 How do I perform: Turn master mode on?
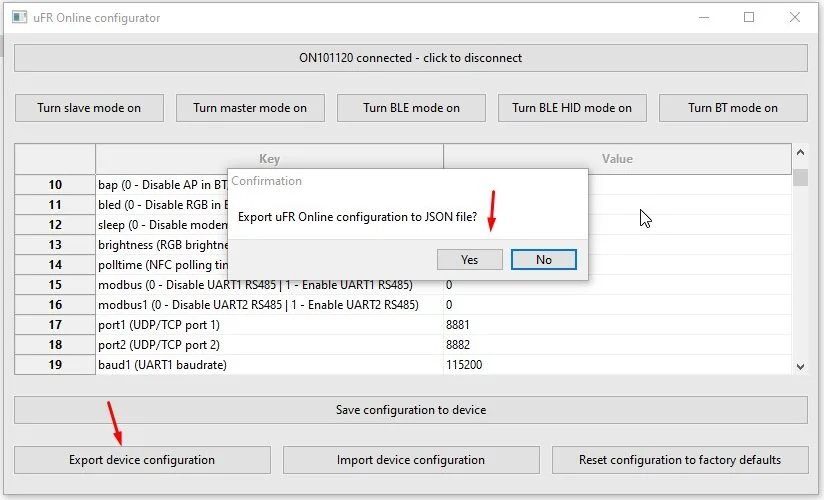(250, 108)
